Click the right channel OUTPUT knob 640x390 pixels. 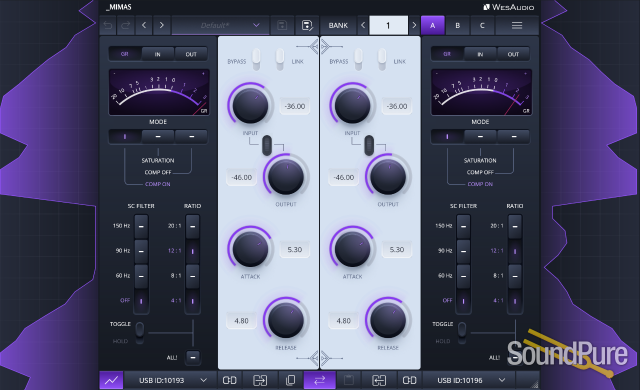coord(388,177)
